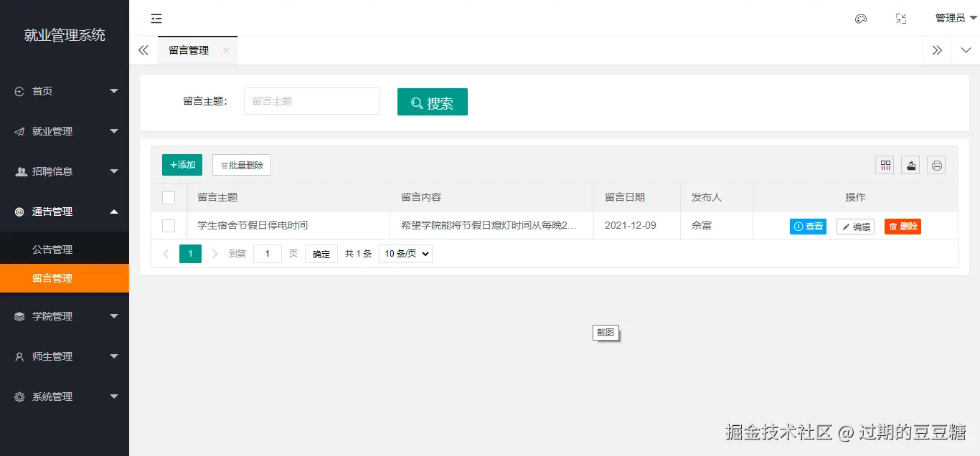Open the column display settings icon

[884, 164]
